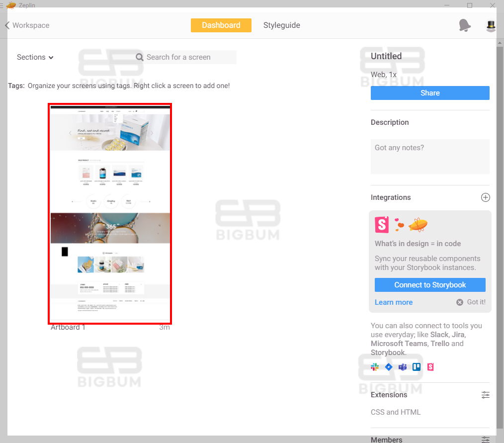The width and height of the screenshot is (504, 443).
Task: Switch to the Styleguide tab
Action: pyautogui.click(x=281, y=25)
